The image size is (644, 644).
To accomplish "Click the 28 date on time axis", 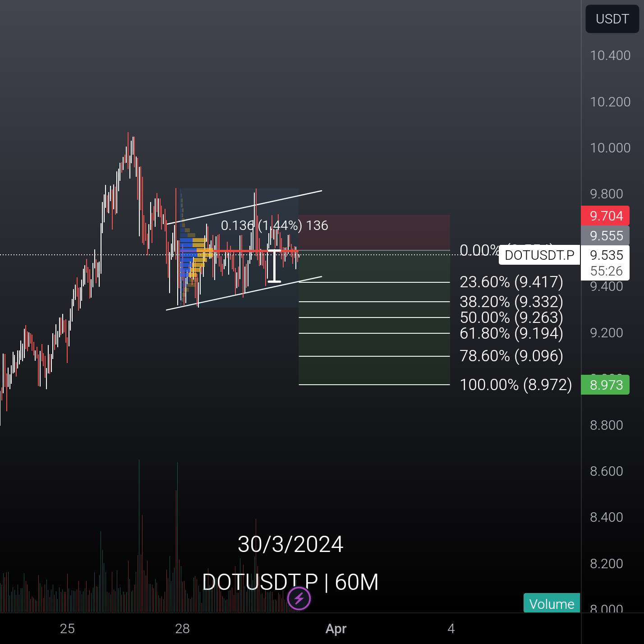I will click(182, 629).
